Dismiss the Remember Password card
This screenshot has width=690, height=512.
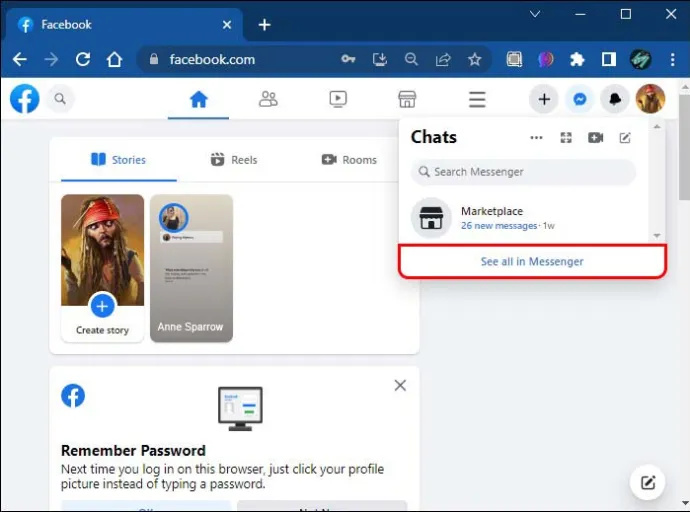click(400, 386)
